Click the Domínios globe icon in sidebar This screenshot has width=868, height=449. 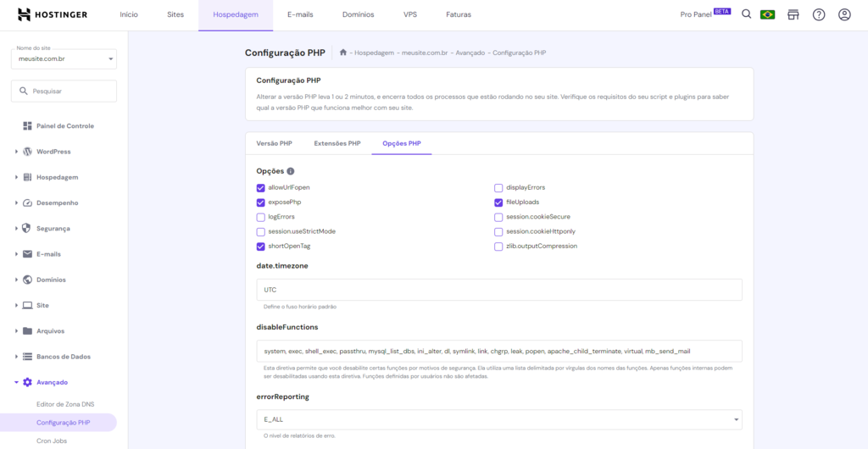click(x=27, y=280)
